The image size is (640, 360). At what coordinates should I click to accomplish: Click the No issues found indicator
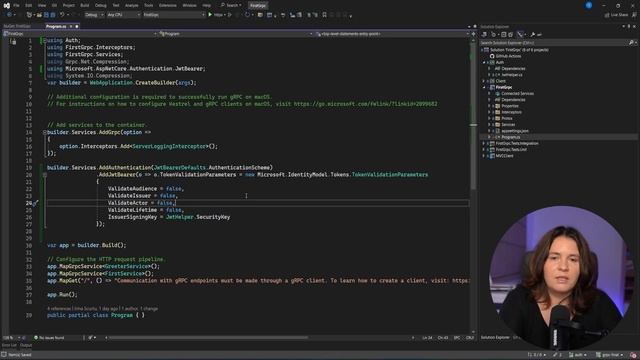[x=49, y=338]
